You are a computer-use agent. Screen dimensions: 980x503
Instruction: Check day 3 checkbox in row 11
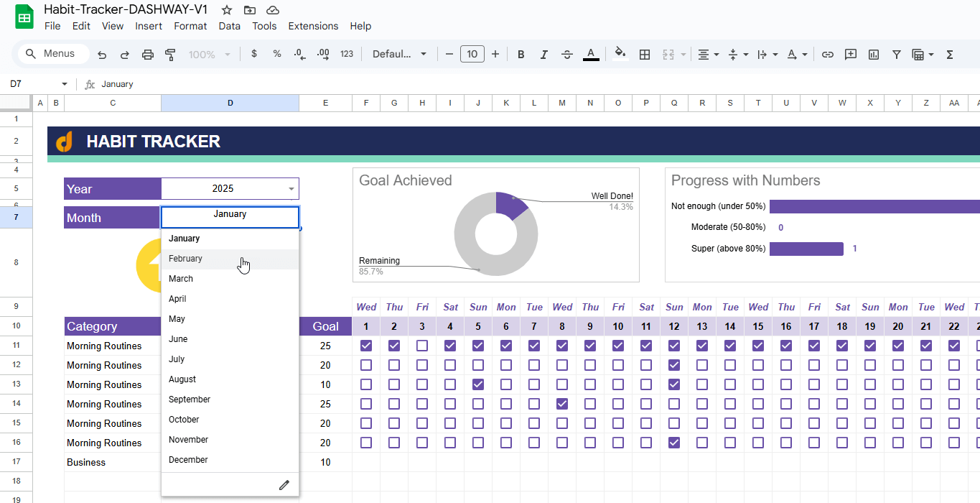click(422, 346)
